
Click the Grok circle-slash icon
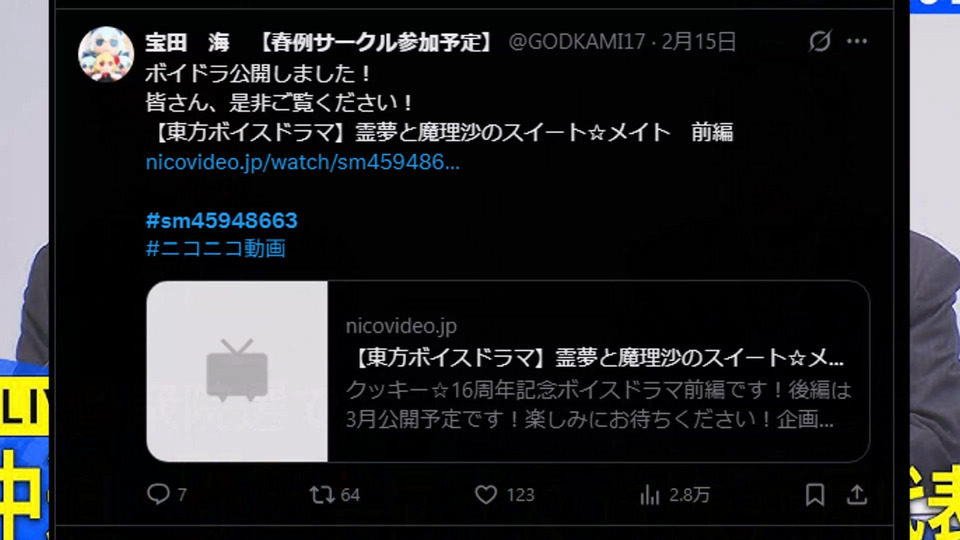820,41
